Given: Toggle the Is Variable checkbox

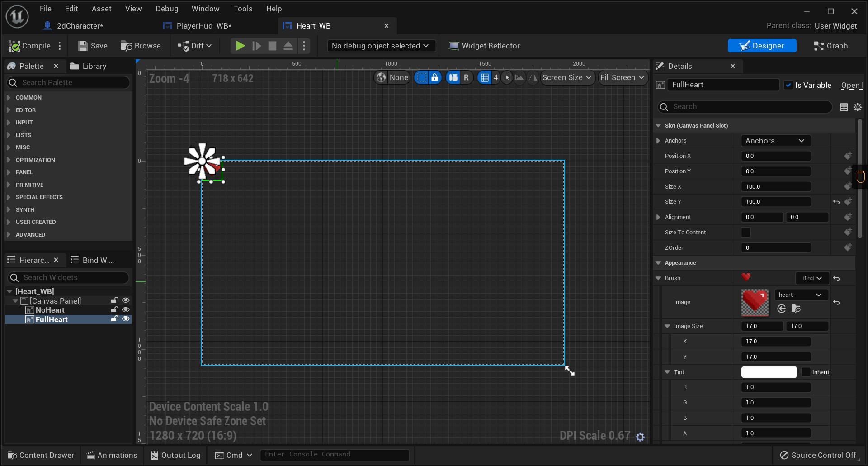Looking at the screenshot, I should [788, 85].
